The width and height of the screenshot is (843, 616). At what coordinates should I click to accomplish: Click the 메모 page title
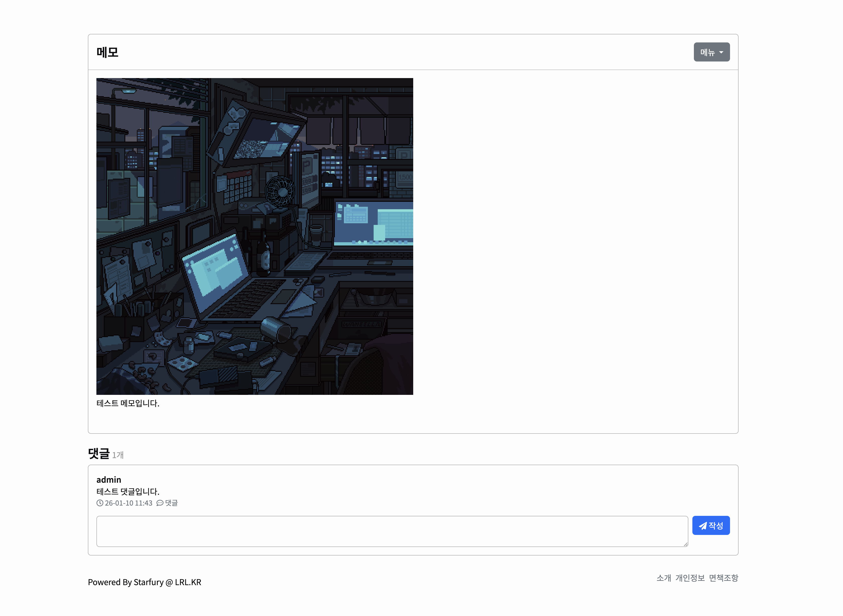107,52
